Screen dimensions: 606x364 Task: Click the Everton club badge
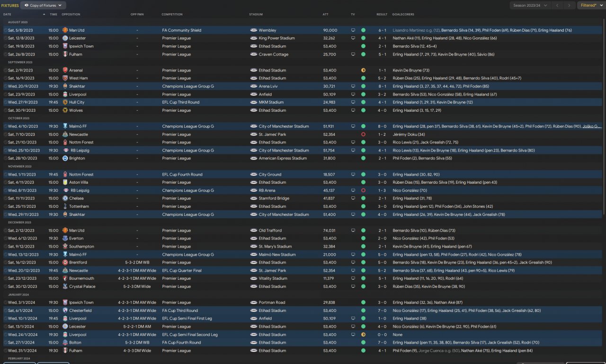pos(65,239)
